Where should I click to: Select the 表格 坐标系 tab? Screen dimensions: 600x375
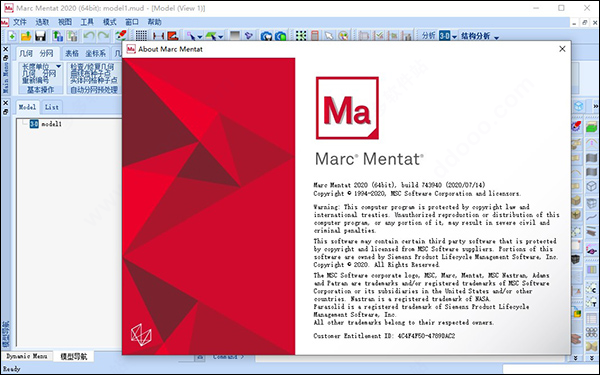(x=85, y=54)
